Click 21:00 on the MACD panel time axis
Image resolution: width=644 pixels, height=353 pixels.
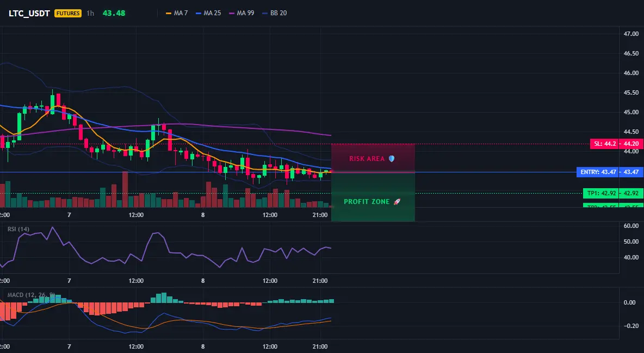pyautogui.click(x=320, y=346)
